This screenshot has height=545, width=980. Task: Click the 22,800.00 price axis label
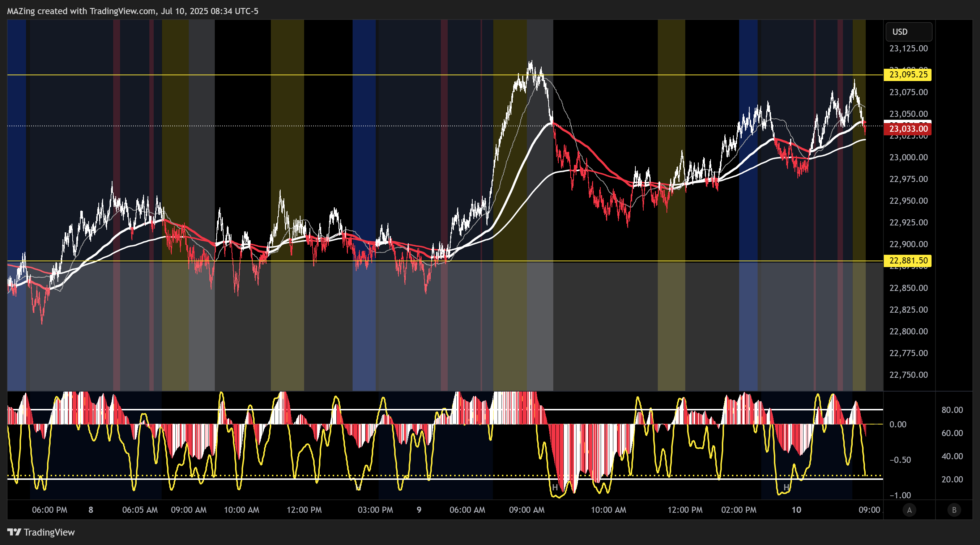click(908, 331)
